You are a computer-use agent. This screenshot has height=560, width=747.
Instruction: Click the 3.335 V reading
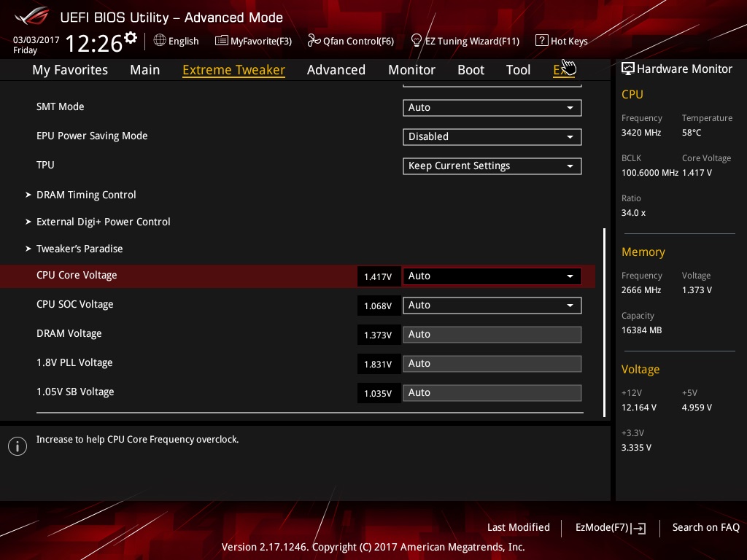click(636, 448)
